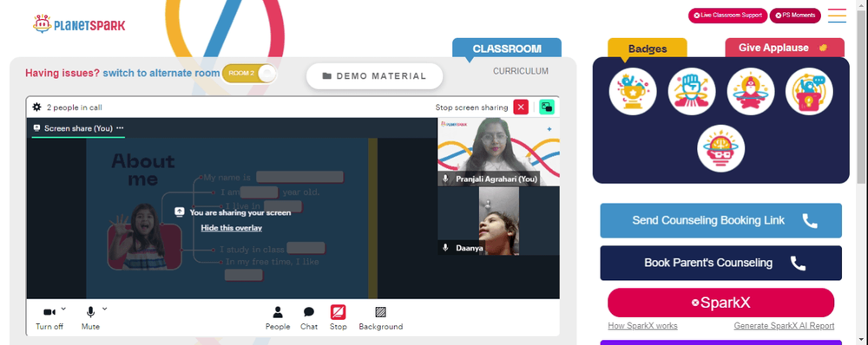The height and width of the screenshot is (345, 868).
Task: Open Generate SparkX AI Report link
Action: 784,326
